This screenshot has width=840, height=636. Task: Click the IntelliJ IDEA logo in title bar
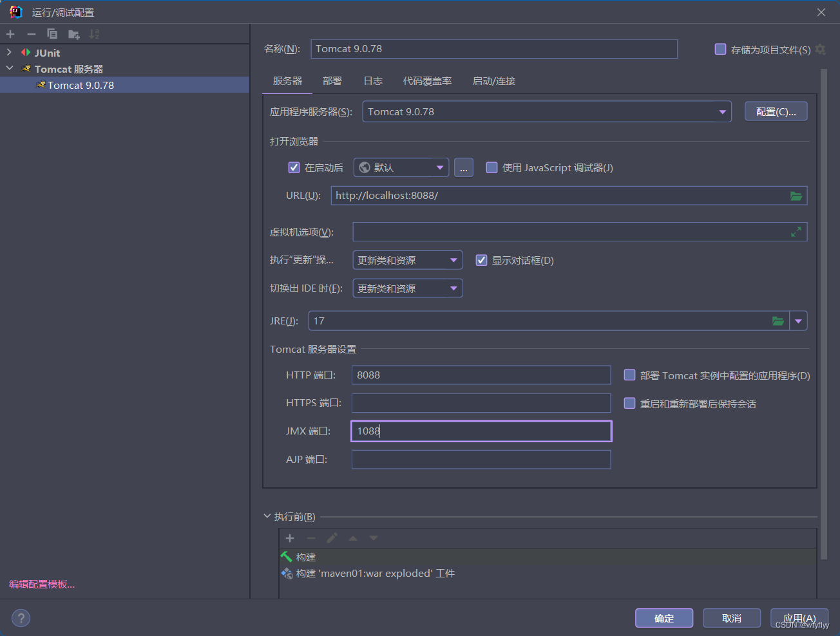coord(15,12)
